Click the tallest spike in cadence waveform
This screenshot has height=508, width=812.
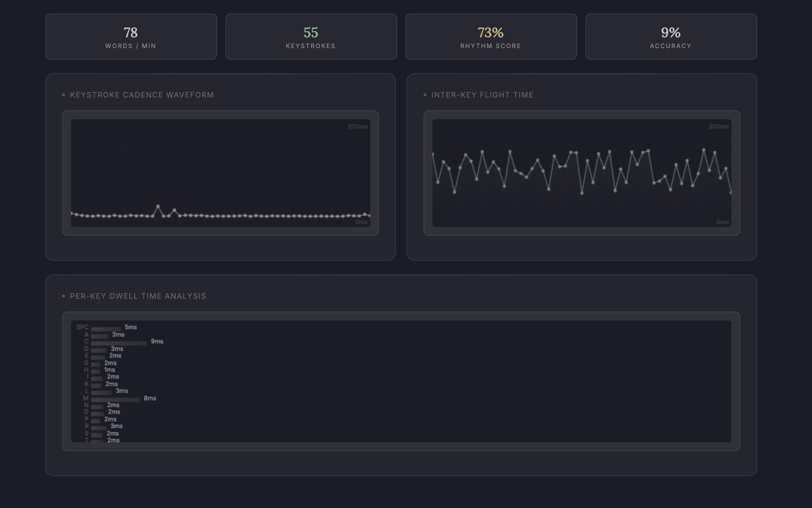tap(158, 206)
